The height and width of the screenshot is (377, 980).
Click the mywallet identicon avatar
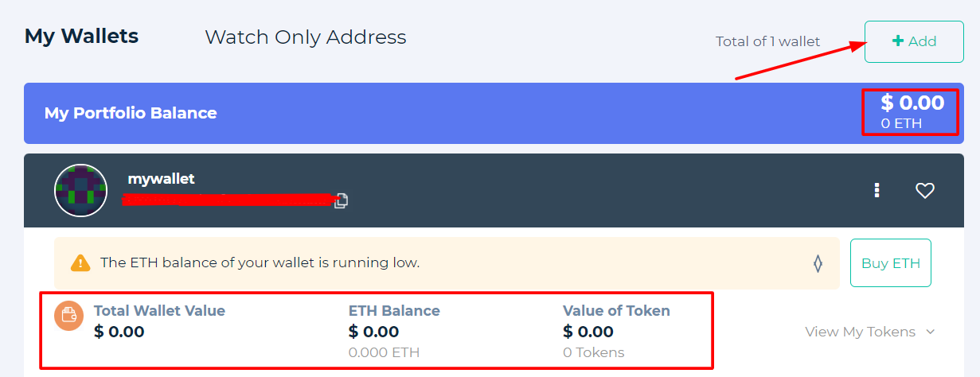80,190
